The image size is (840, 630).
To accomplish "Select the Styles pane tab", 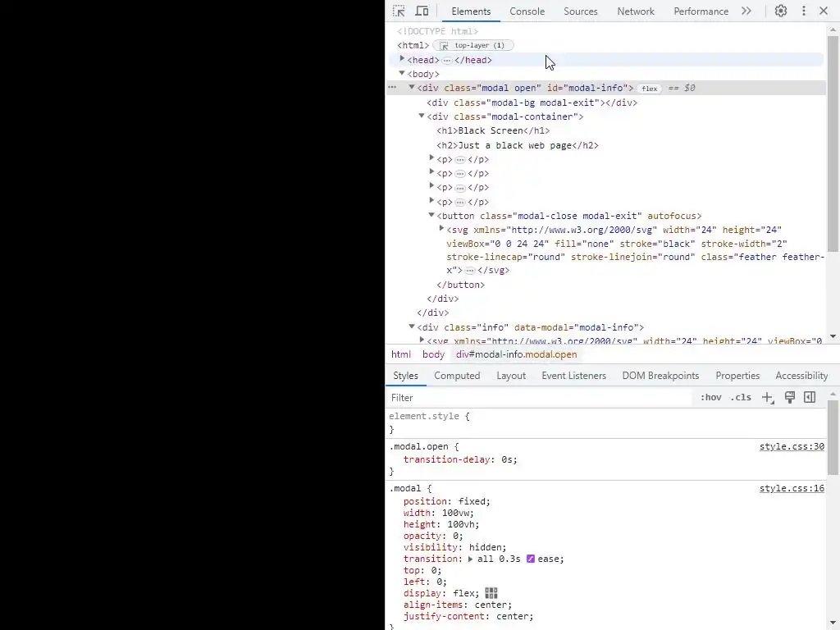I will 405,376.
